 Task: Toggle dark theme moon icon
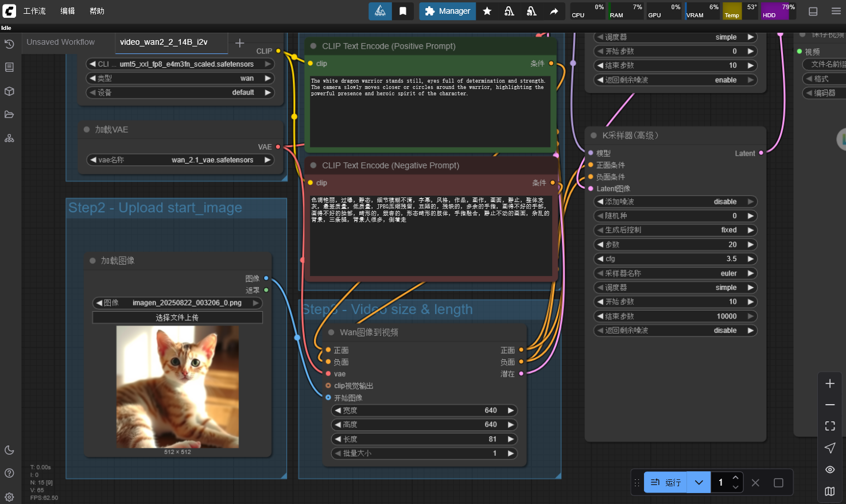[x=9, y=450]
